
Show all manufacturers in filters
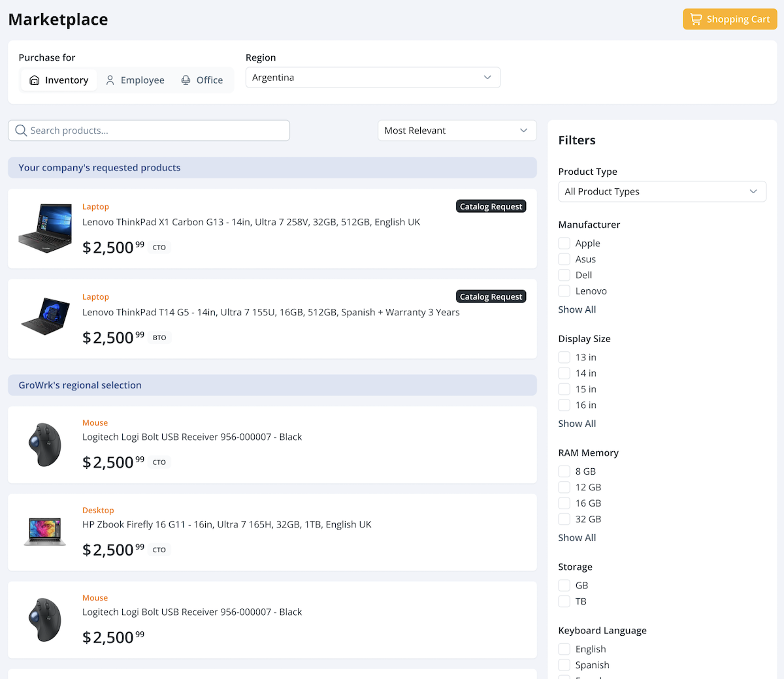[x=577, y=309]
